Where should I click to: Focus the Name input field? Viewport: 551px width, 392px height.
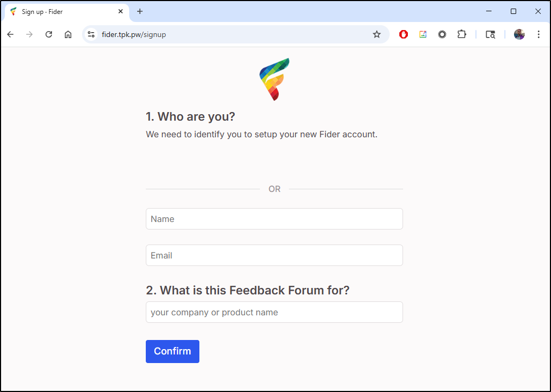274,219
